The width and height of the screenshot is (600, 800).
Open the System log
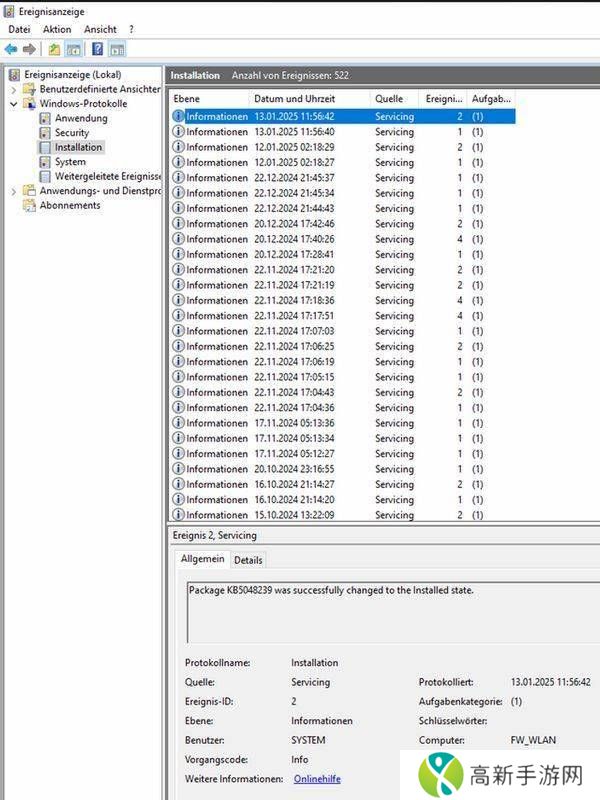[70, 161]
